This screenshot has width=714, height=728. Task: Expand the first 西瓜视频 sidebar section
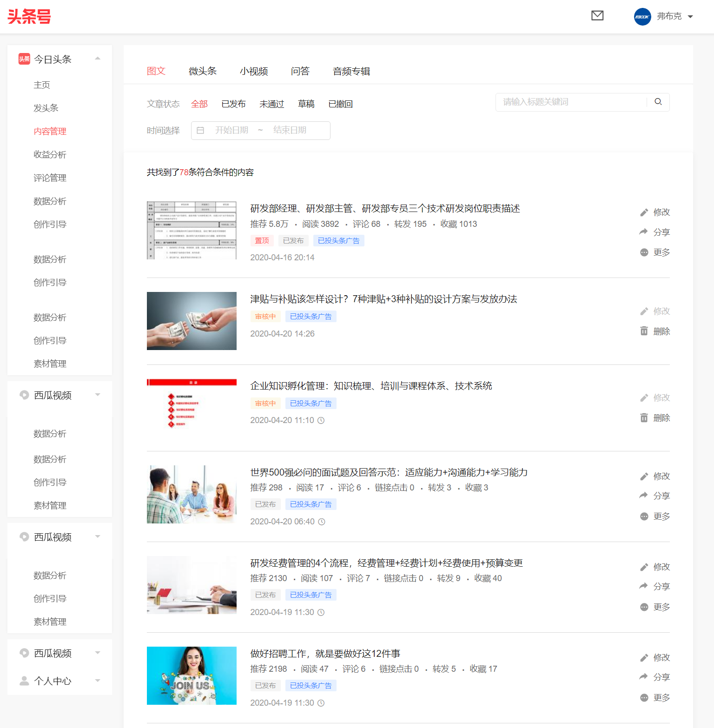[98, 395]
